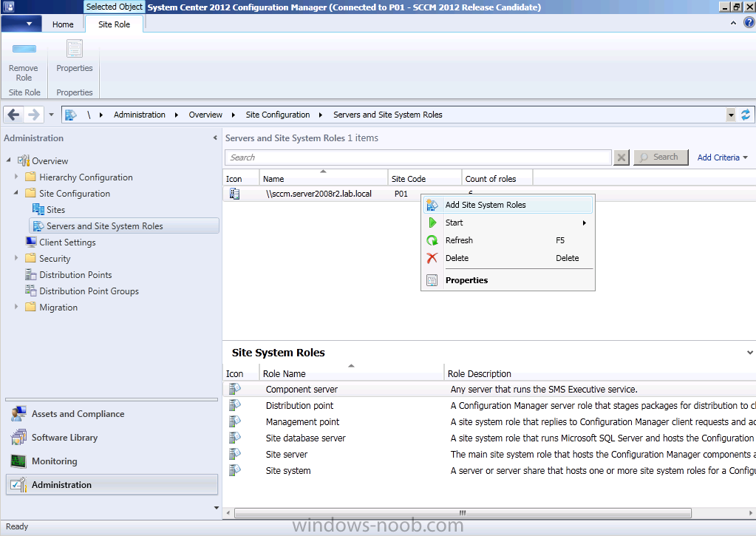Click the address bar root node icon

71,115
